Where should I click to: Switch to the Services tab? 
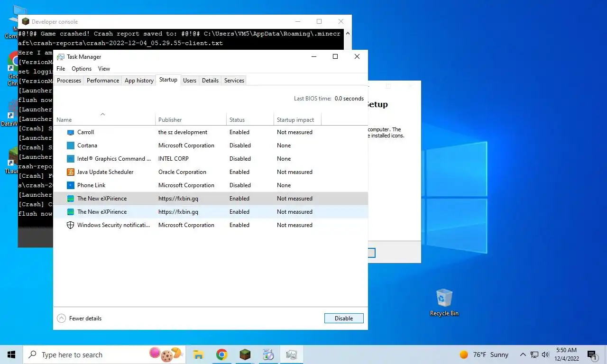click(x=234, y=81)
